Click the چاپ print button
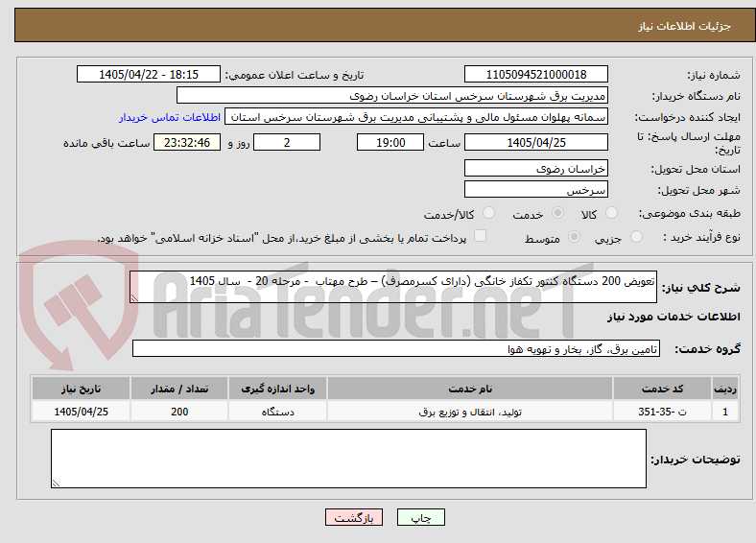756x543 pixels. click(x=421, y=517)
